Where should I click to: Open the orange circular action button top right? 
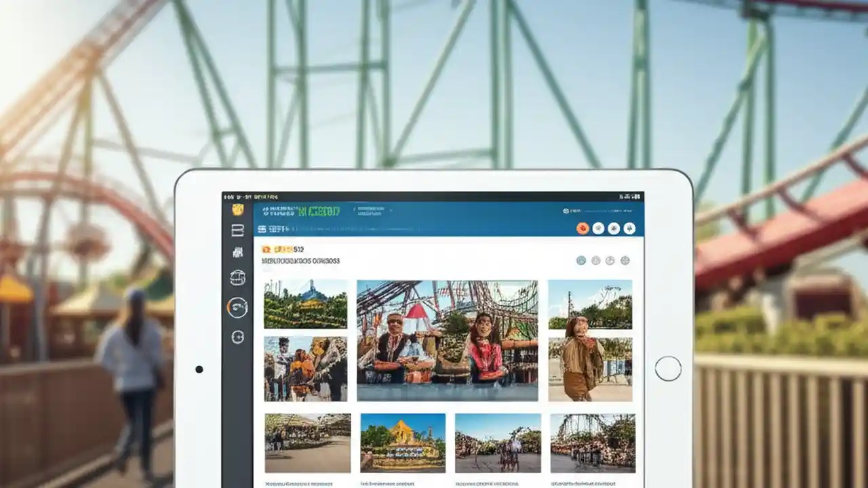pyautogui.click(x=583, y=228)
